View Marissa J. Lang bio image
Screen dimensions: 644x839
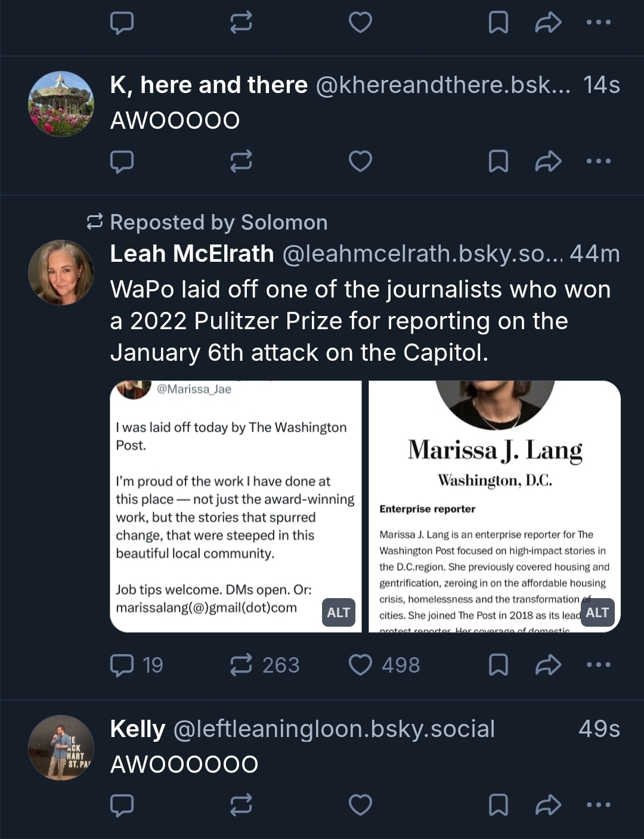click(494, 507)
